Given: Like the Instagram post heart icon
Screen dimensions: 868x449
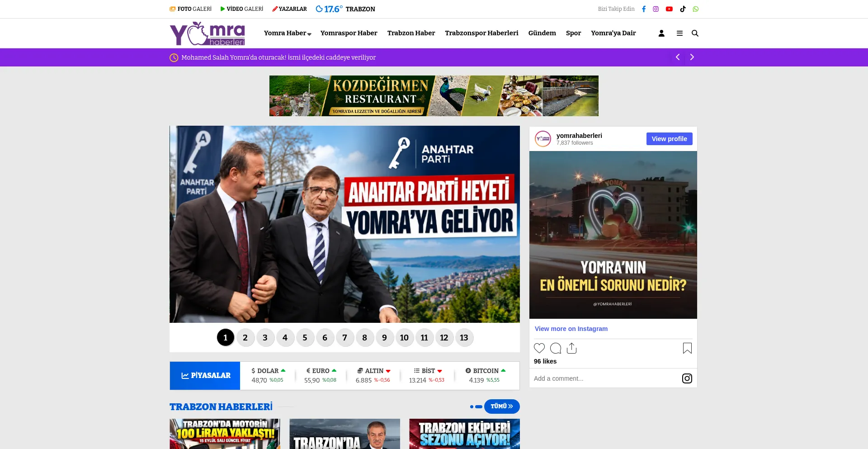Looking at the screenshot, I should coord(539,348).
